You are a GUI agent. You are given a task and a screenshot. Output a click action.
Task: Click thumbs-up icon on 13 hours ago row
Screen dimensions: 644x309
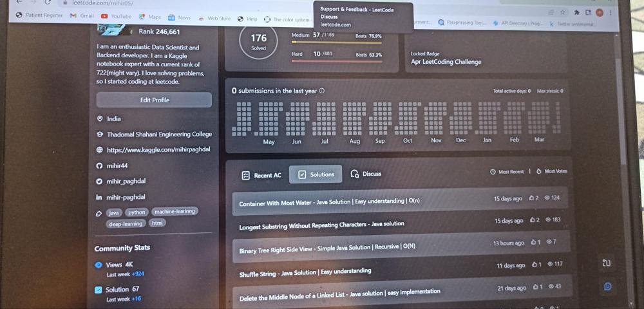(534, 243)
